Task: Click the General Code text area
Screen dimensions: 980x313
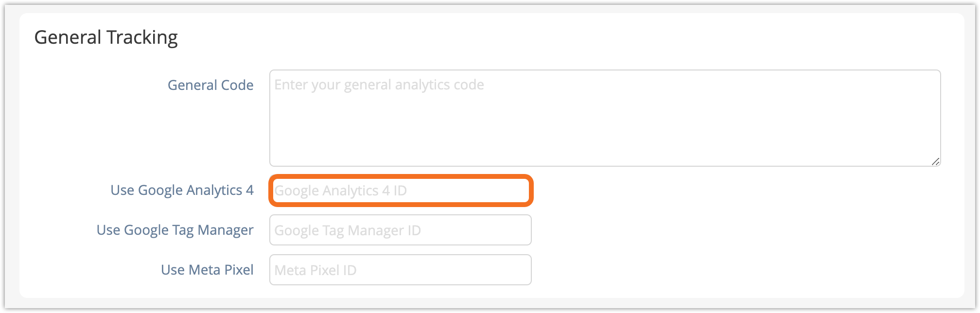Action: (605, 118)
